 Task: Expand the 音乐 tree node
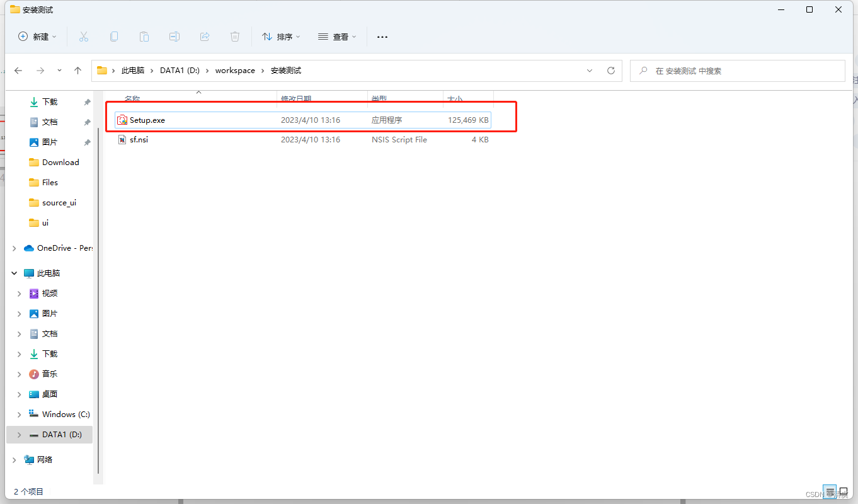[20, 374]
